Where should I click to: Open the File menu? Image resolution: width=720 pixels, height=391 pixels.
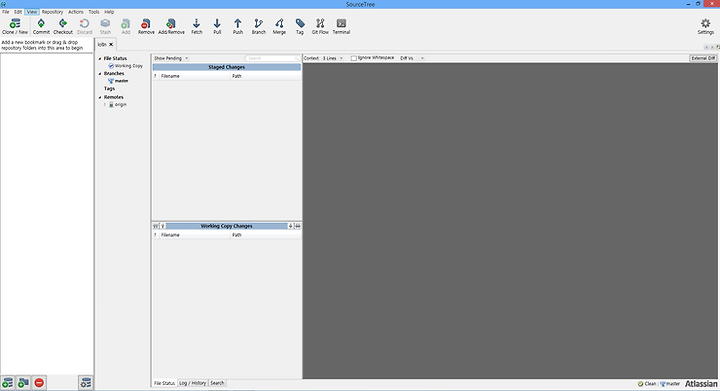click(x=6, y=12)
